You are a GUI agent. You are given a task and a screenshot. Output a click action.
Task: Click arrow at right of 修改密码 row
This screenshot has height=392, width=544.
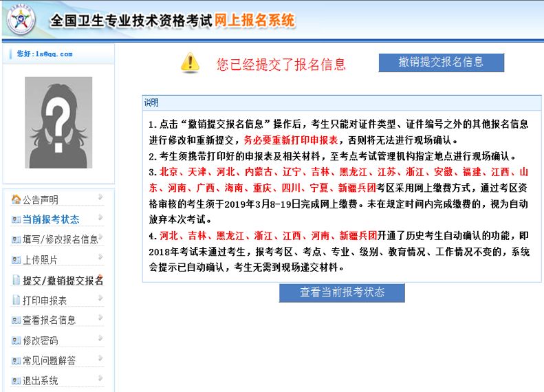click(x=100, y=338)
